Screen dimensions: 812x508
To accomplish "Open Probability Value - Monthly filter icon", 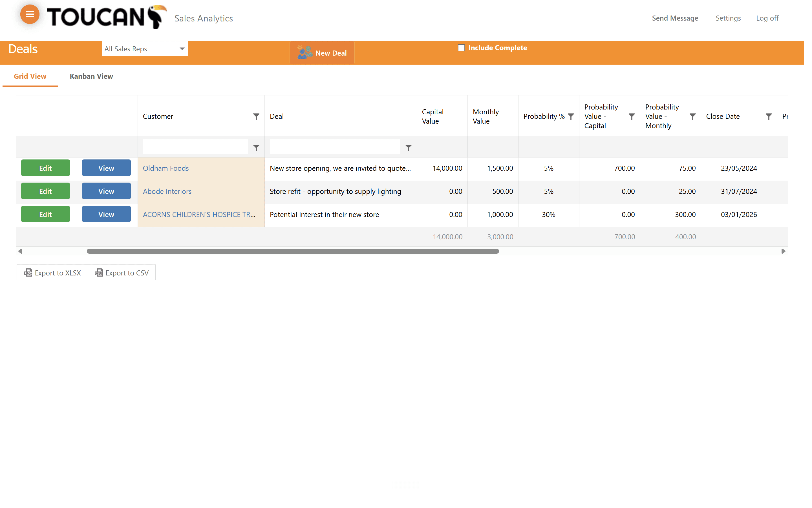I will pyautogui.click(x=692, y=116).
